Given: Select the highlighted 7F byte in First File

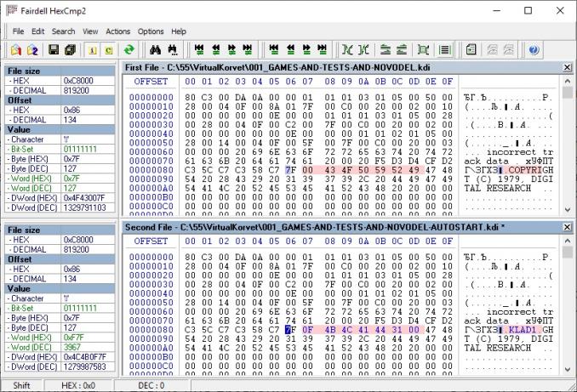Looking at the screenshot, I should click(x=291, y=170).
